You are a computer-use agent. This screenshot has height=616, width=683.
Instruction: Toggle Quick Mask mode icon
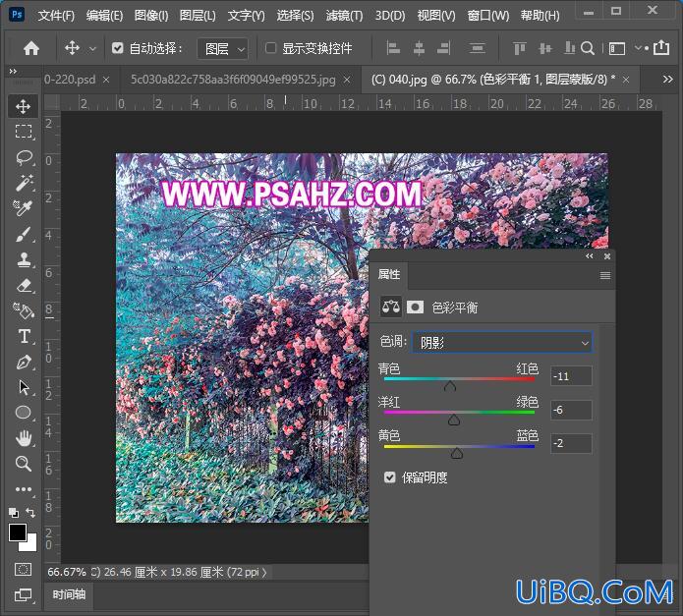23,570
